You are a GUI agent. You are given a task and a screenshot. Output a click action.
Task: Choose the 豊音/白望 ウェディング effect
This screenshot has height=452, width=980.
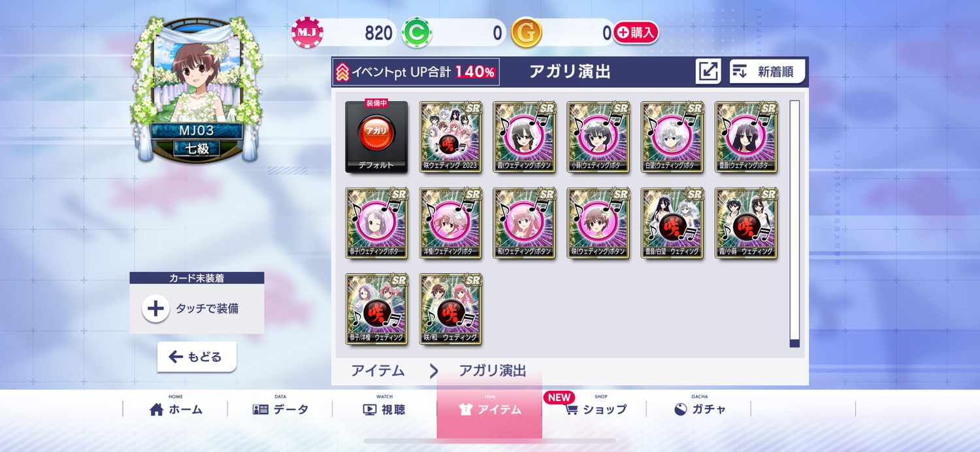point(672,223)
